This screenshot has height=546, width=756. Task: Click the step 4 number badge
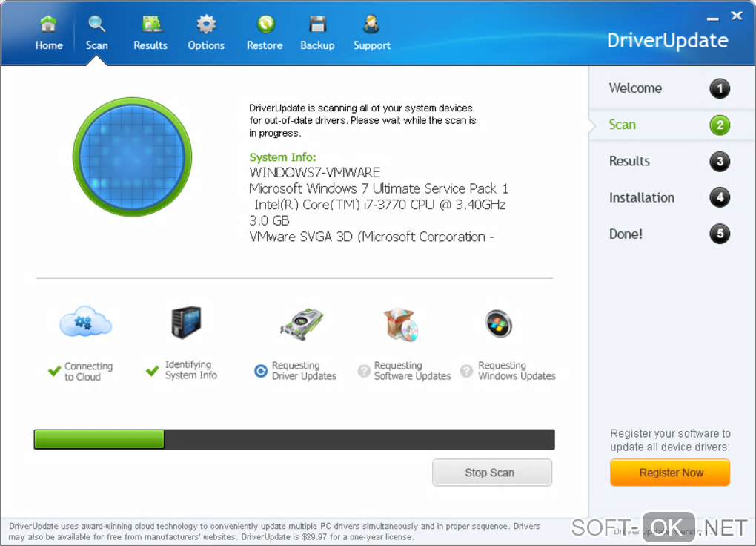[x=720, y=197]
